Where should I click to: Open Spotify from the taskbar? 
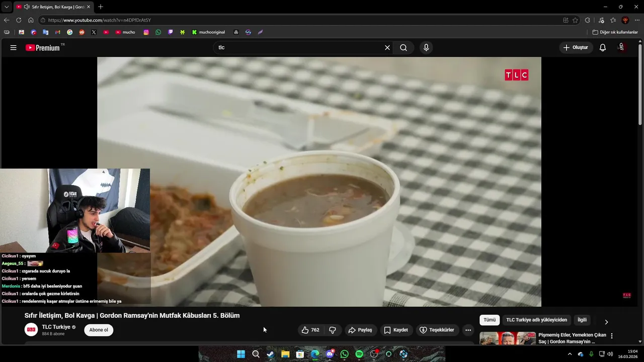click(x=359, y=354)
